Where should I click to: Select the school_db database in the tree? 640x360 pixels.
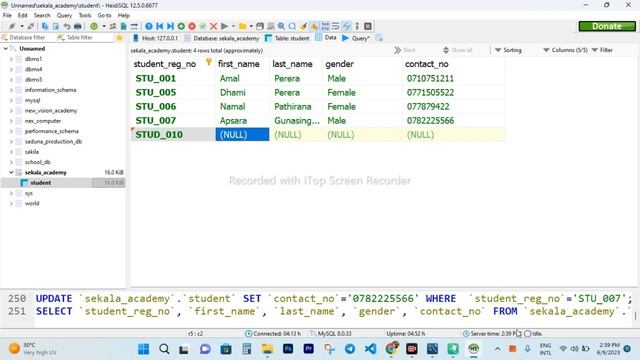point(38,162)
